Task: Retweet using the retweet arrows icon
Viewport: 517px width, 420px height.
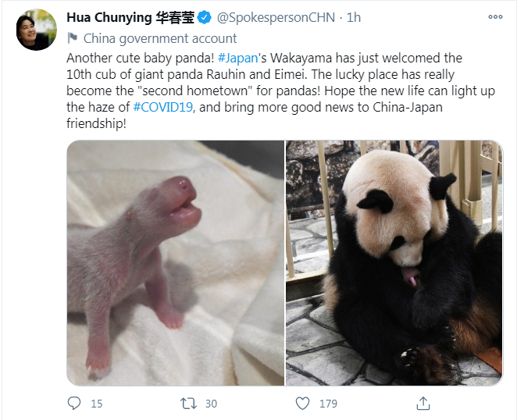Action: click(188, 404)
